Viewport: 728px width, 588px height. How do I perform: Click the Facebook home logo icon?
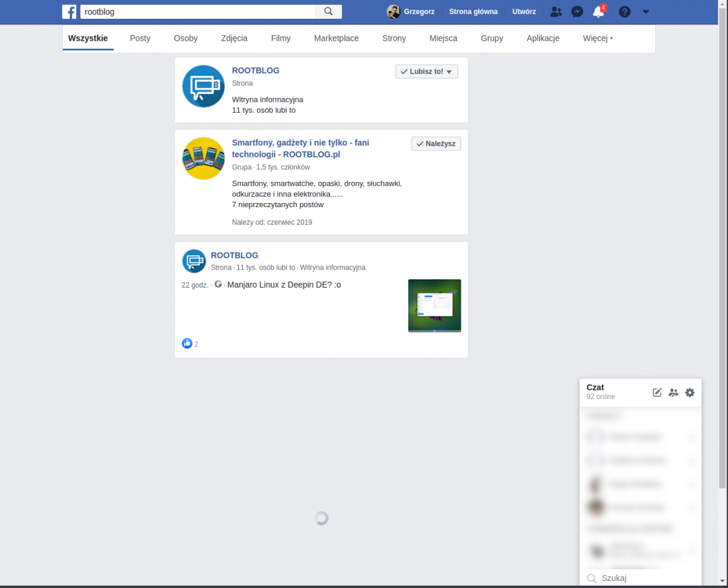(69, 11)
